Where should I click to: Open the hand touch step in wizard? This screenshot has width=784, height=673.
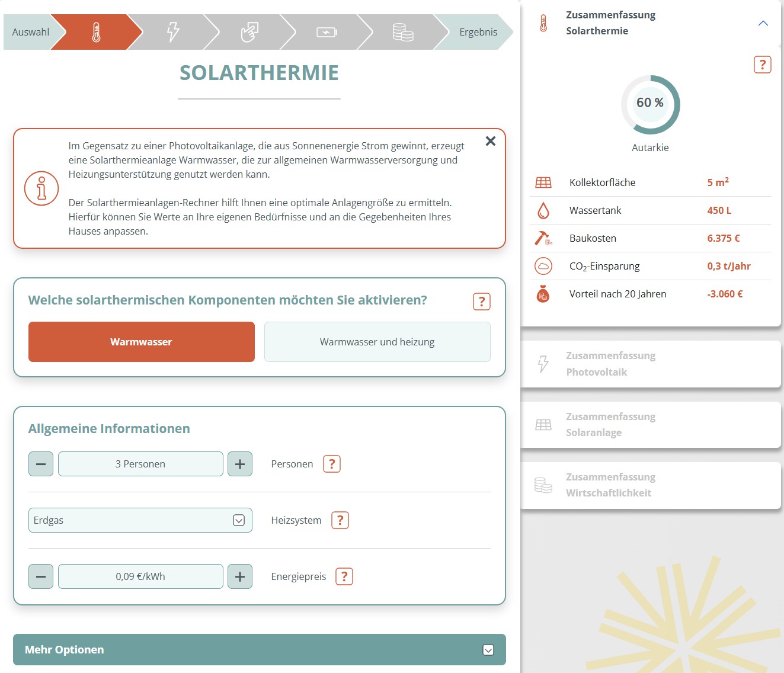(x=249, y=32)
